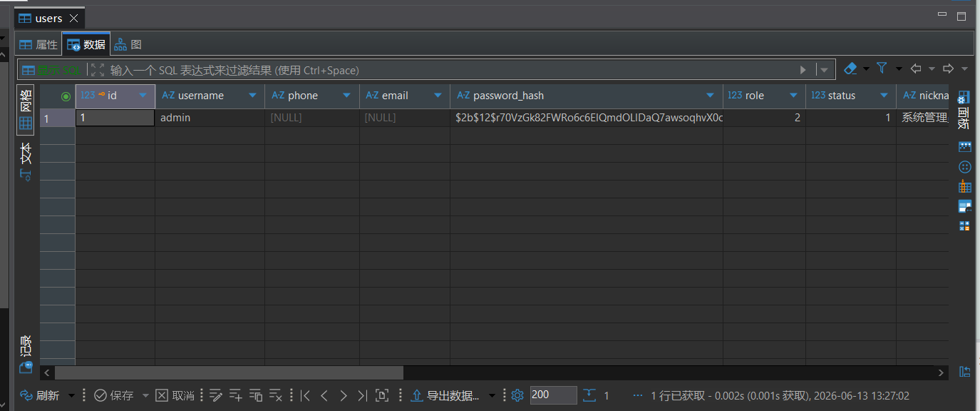Click the 取消 cancel button
This screenshot has width=980, height=411.
coord(175,395)
